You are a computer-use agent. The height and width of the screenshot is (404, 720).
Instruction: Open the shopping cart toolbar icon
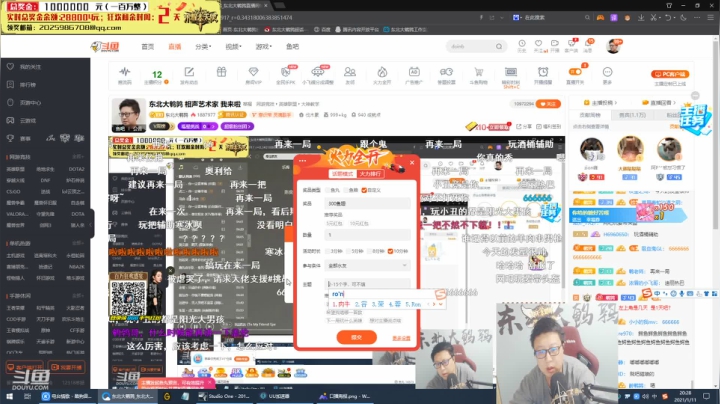(x=478, y=72)
